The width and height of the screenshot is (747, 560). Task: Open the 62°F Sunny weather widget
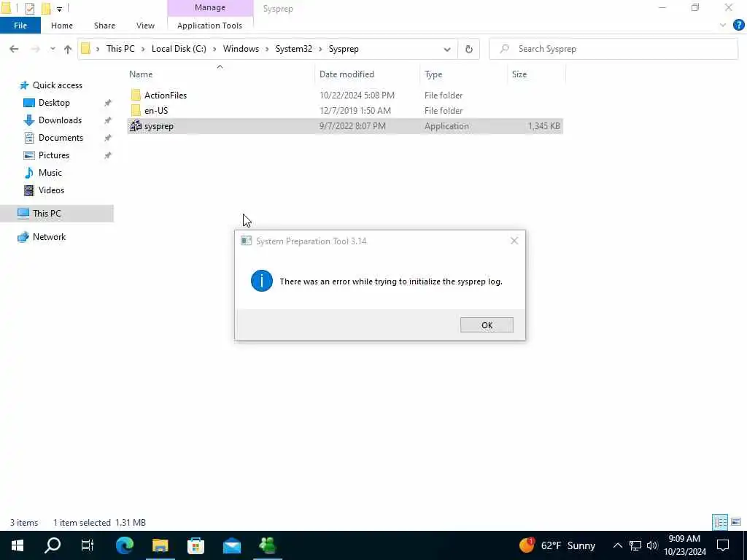557,545
